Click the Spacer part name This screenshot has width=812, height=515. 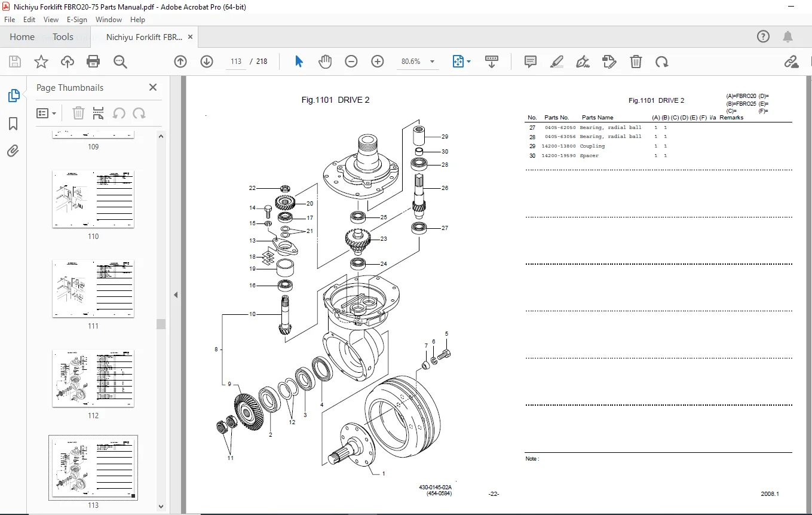click(589, 156)
